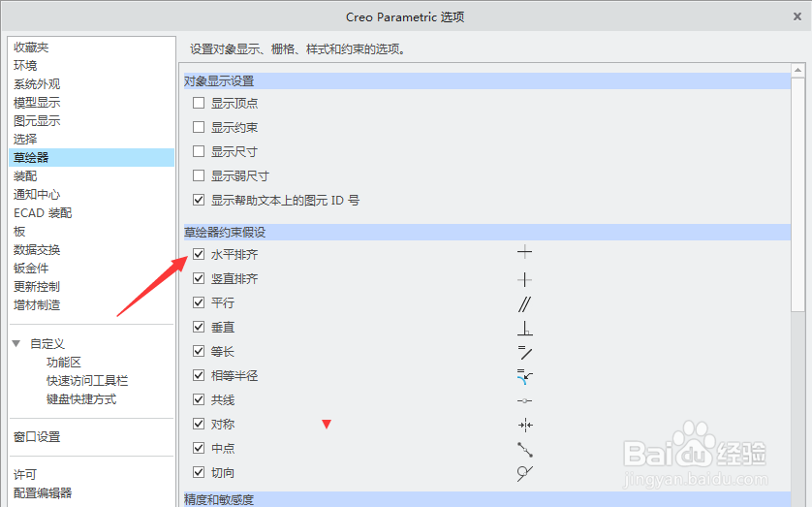Open the 更新控制 options category

point(37,286)
